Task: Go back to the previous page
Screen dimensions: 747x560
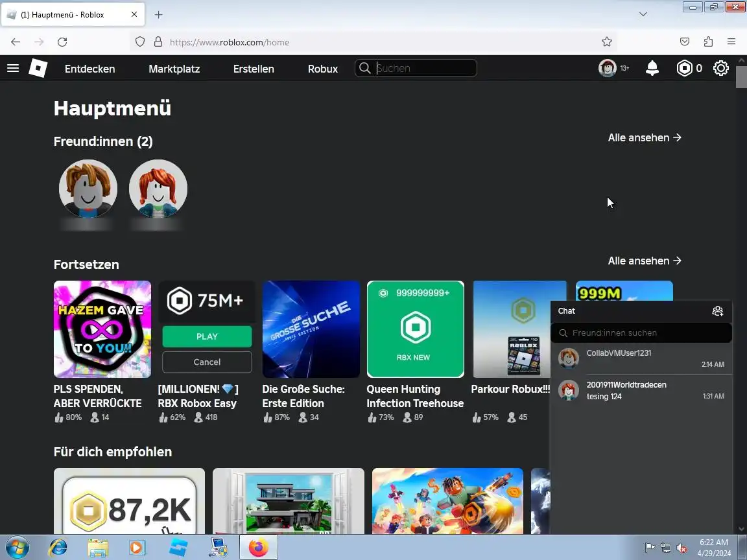Action: click(16, 42)
